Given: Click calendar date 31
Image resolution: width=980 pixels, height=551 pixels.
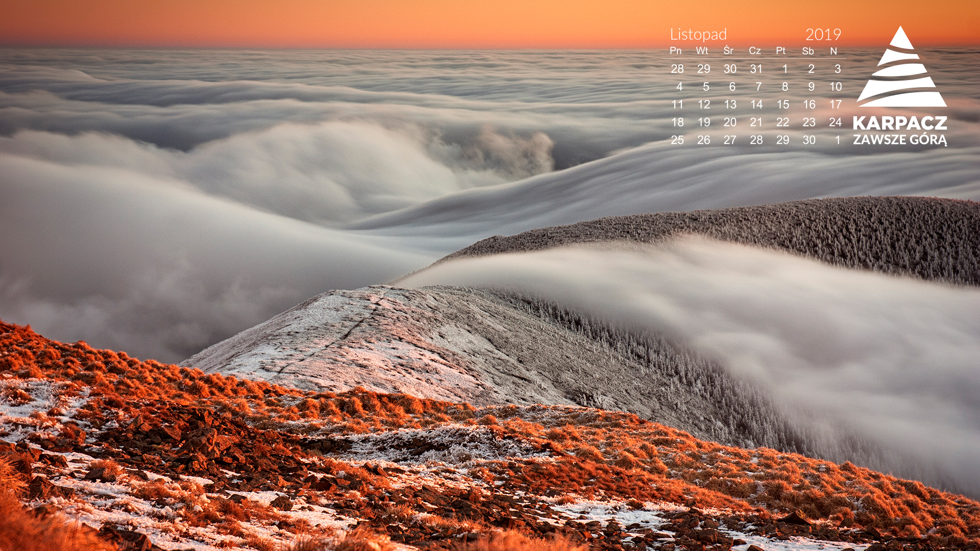Looking at the screenshot, I should 756,69.
